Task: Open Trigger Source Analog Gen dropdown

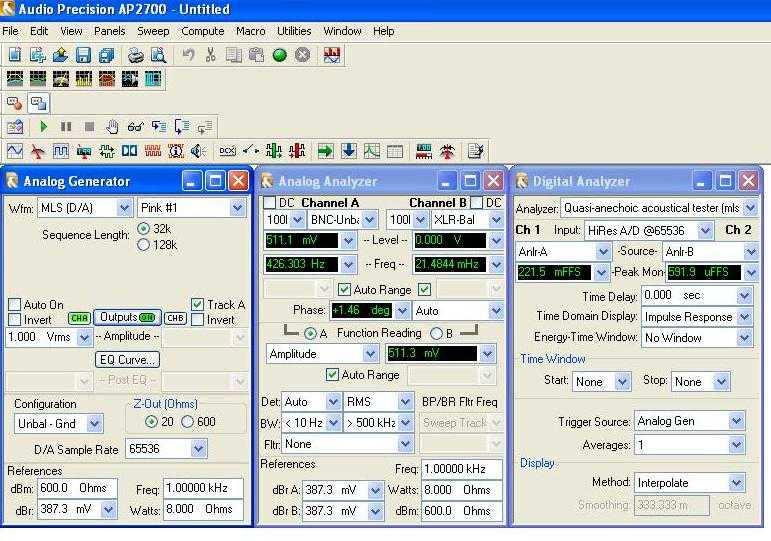Action: 736,421
